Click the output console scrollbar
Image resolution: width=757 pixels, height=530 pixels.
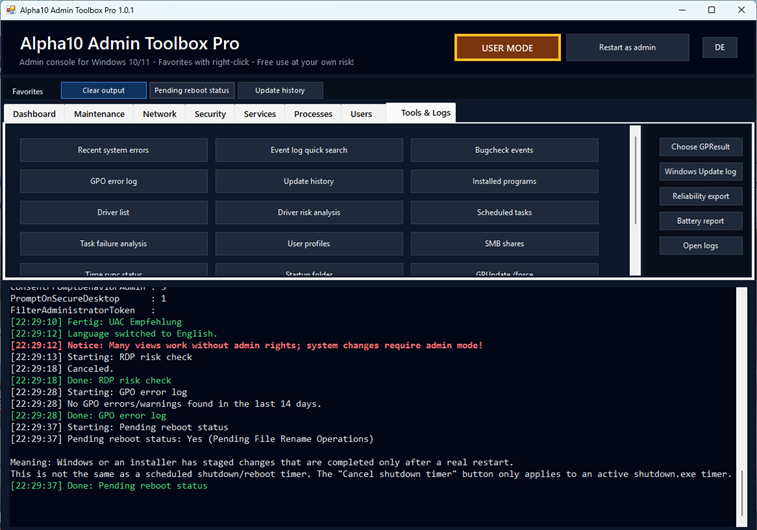(x=742, y=406)
